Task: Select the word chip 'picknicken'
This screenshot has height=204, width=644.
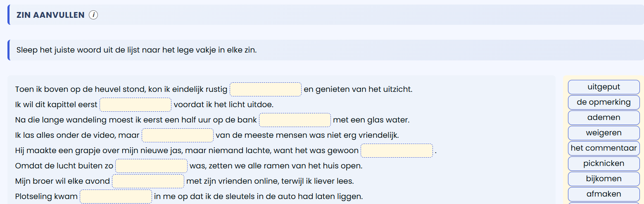Action: [604, 163]
